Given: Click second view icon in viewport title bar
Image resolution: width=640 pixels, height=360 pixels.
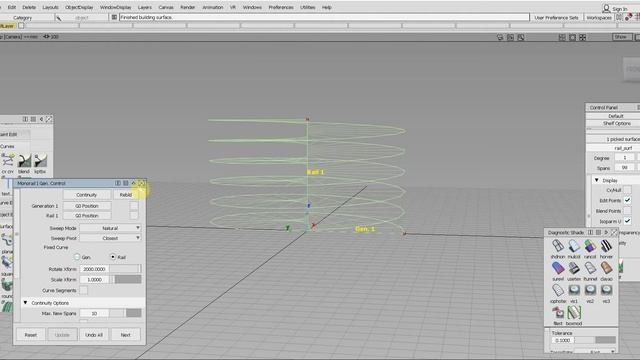Looking at the screenshot, I should click(x=511, y=37).
